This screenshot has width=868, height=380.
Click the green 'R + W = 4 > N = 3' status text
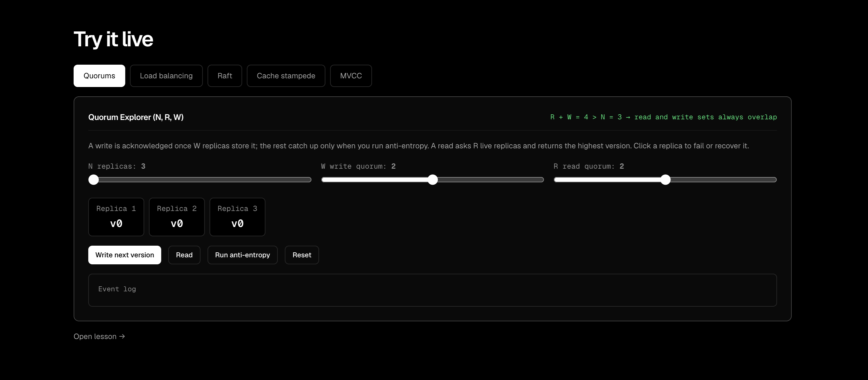pyautogui.click(x=663, y=117)
